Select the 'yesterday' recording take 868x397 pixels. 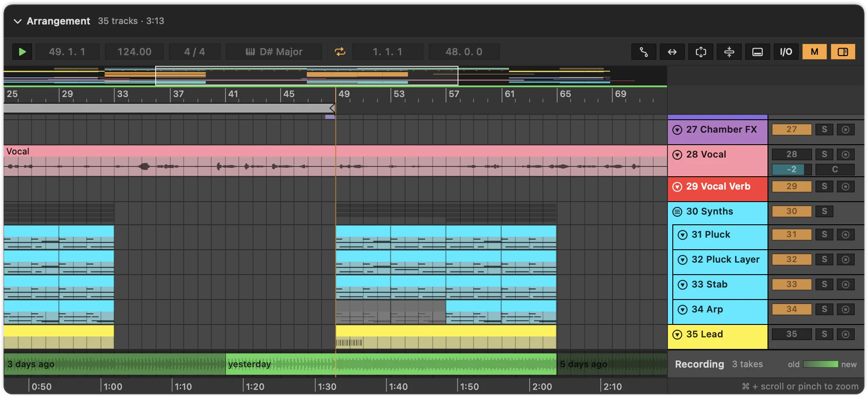coord(391,364)
